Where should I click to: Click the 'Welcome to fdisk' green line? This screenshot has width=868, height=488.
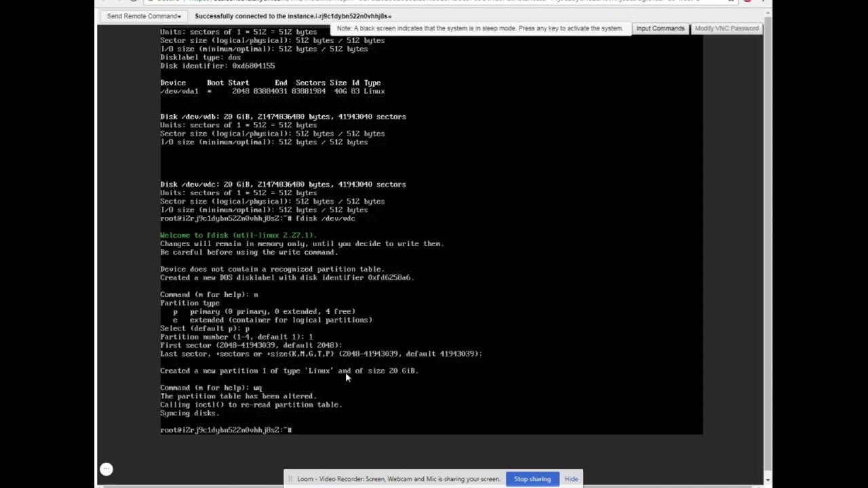(x=238, y=235)
